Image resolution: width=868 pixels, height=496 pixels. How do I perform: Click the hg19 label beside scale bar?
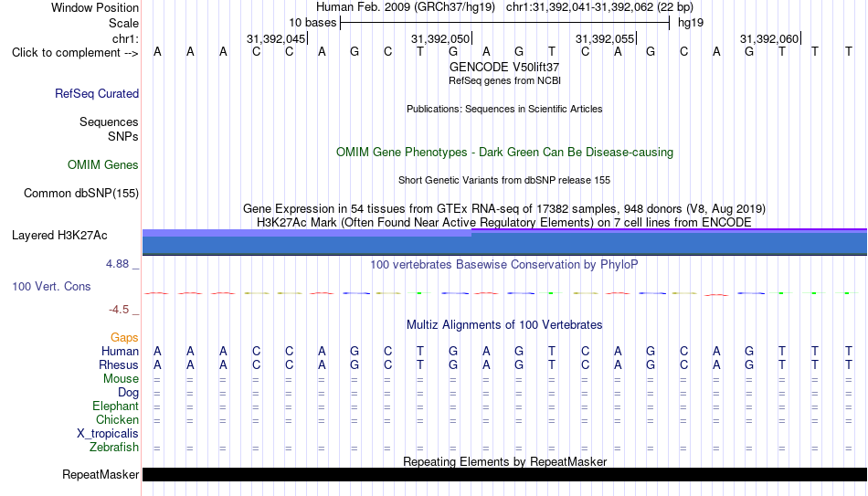click(x=691, y=23)
